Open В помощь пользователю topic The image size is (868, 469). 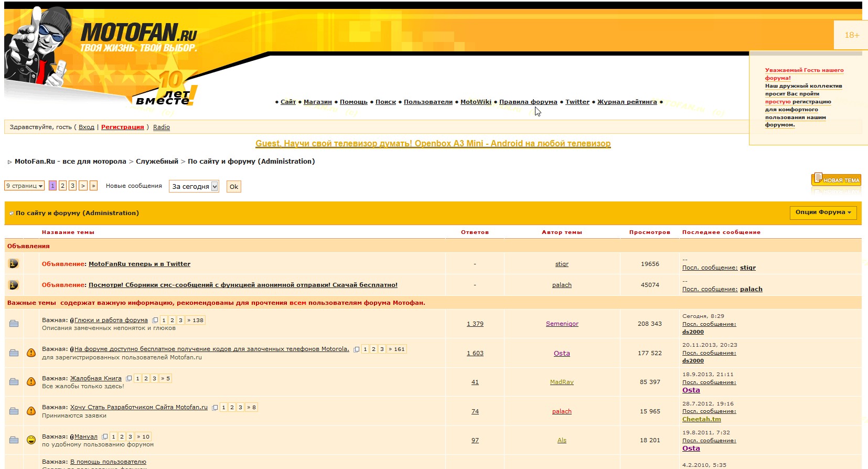(108, 462)
